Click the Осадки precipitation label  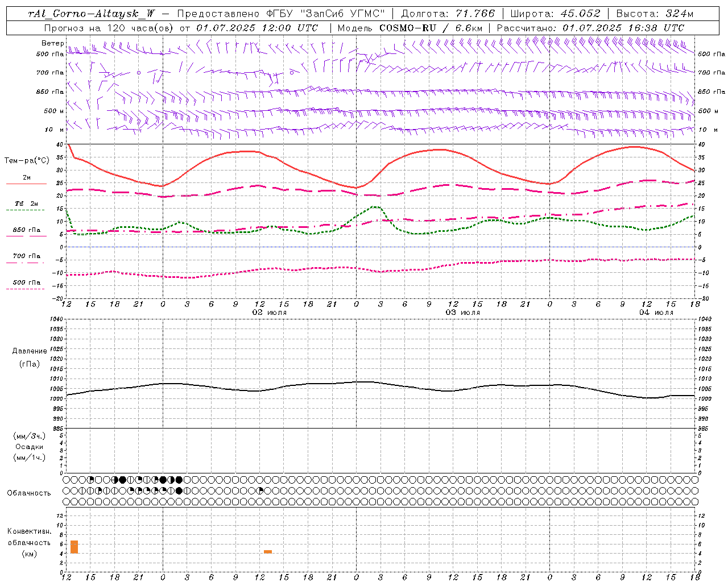pyautogui.click(x=30, y=447)
